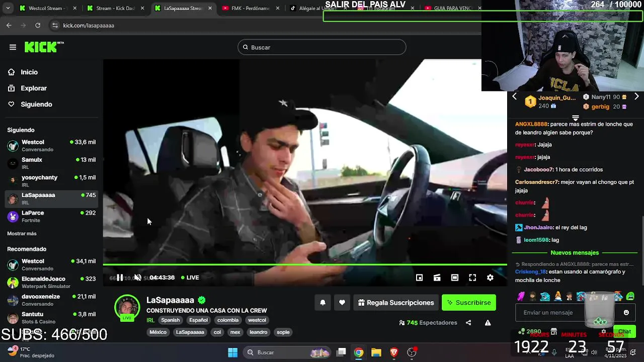Click username Criskong_18 in chat
Viewport: 644px width, 362px height.
pos(530,272)
